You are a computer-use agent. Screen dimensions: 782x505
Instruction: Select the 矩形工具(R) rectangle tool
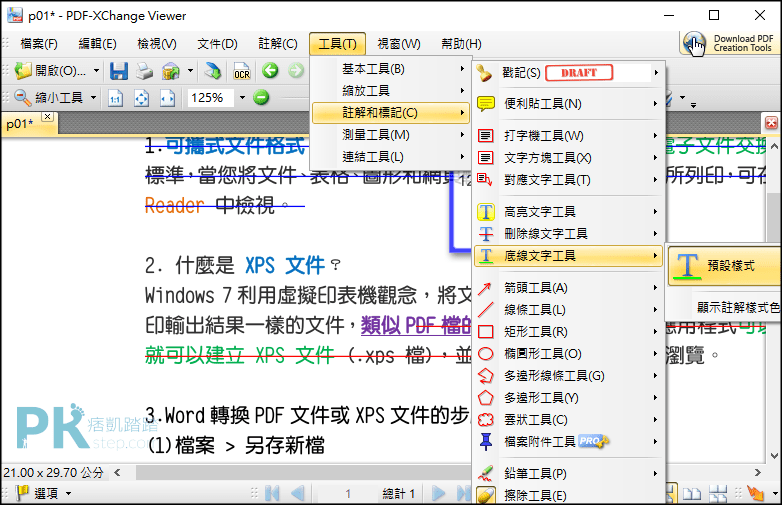pyautogui.click(x=569, y=332)
